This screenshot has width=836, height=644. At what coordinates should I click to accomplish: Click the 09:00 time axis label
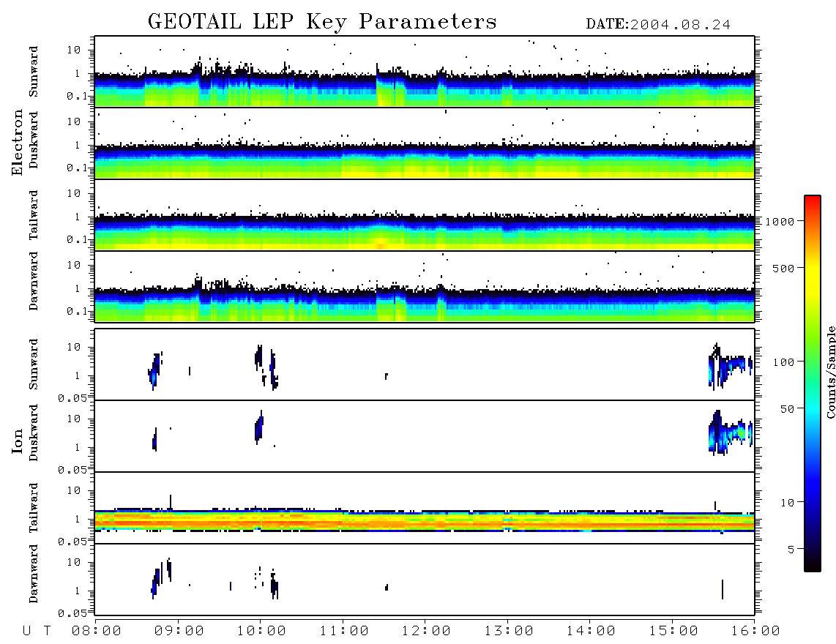pos(179,631)
